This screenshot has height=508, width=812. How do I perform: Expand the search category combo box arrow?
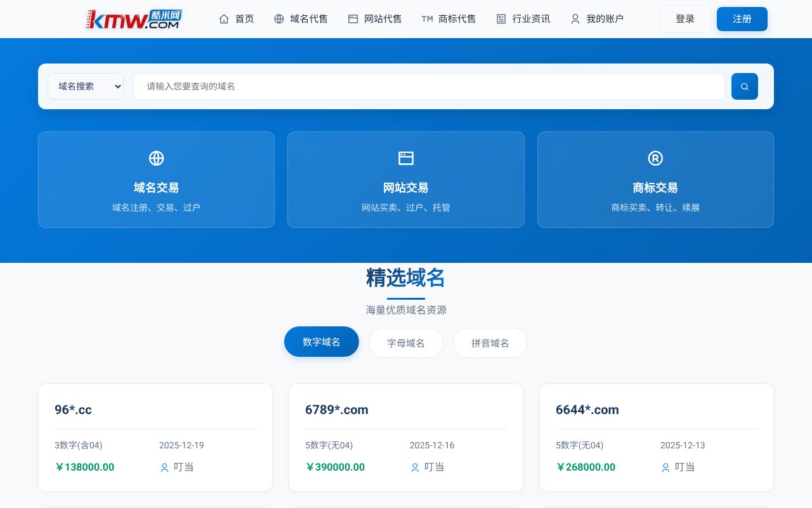point(118,86)
